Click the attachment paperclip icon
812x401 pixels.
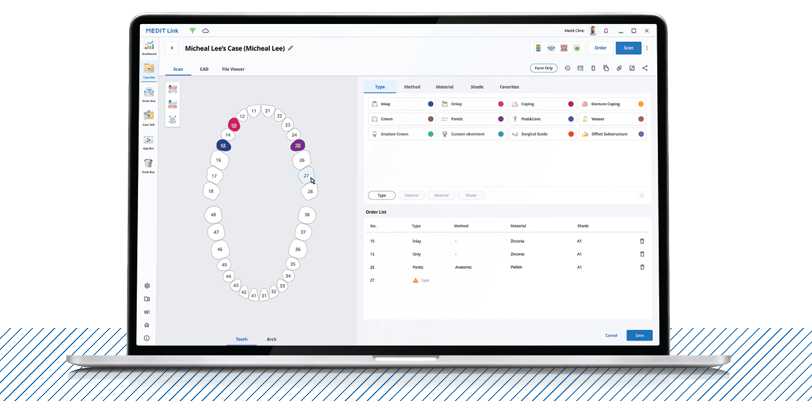point(619,68)
